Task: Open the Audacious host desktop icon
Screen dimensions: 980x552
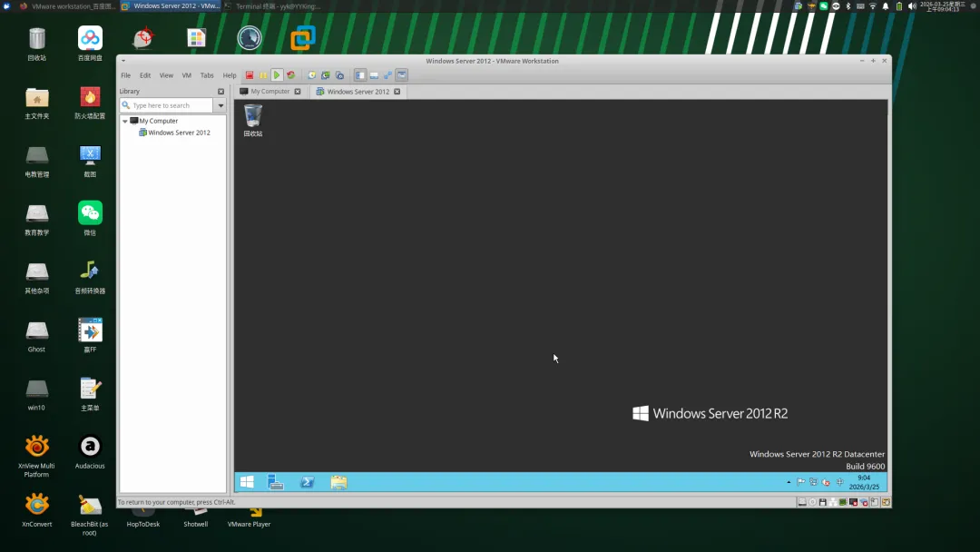Action: point(90,452)
